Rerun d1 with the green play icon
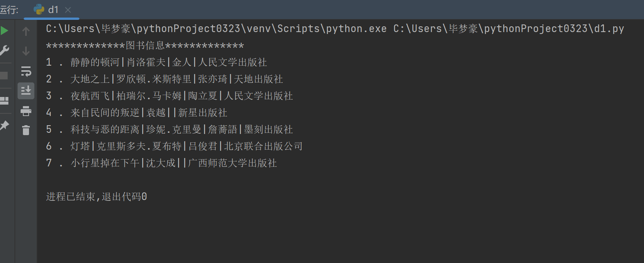The height and width of the screenshot is (263, 644). point(5,31)
